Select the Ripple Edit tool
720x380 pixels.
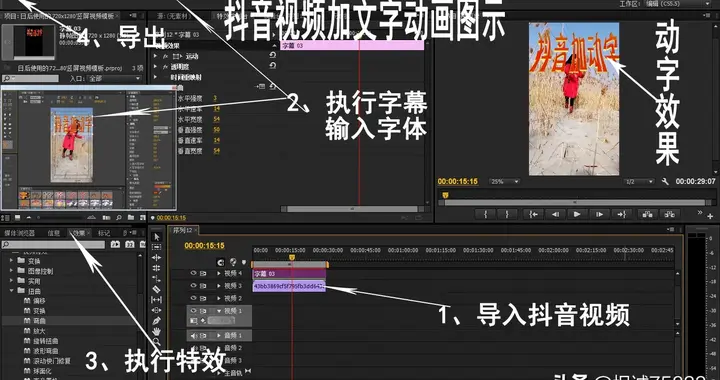click(157, 258)
